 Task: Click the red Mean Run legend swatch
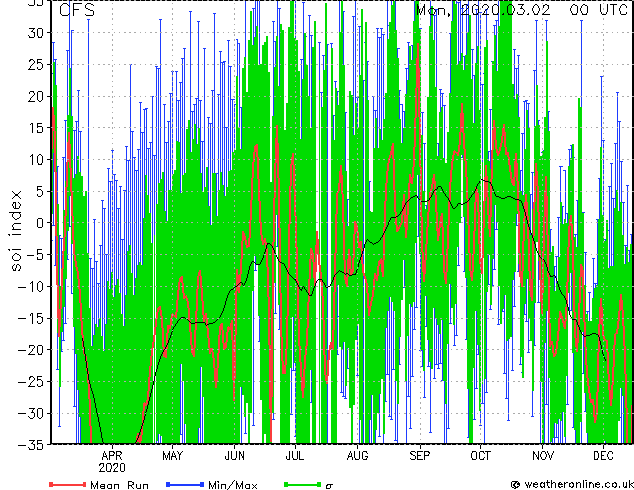67,484
